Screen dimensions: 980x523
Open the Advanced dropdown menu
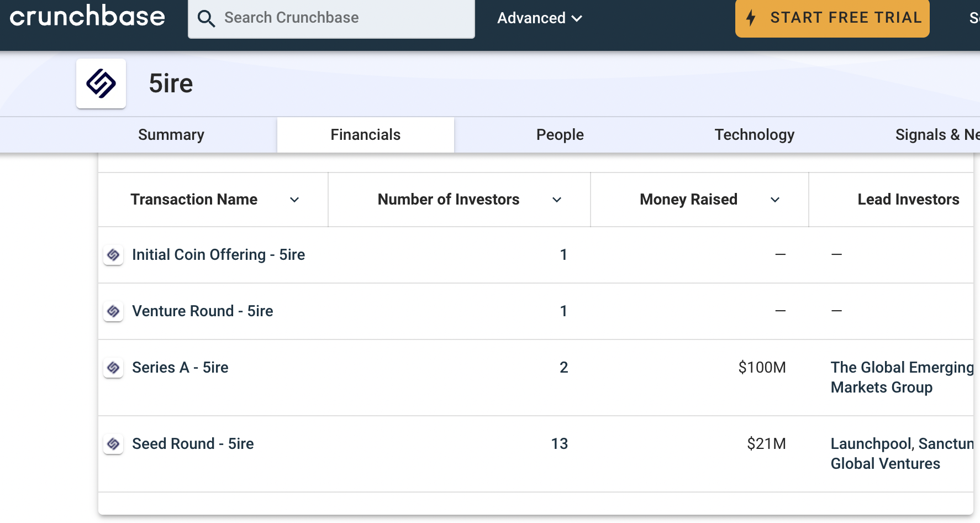(540, 18)
